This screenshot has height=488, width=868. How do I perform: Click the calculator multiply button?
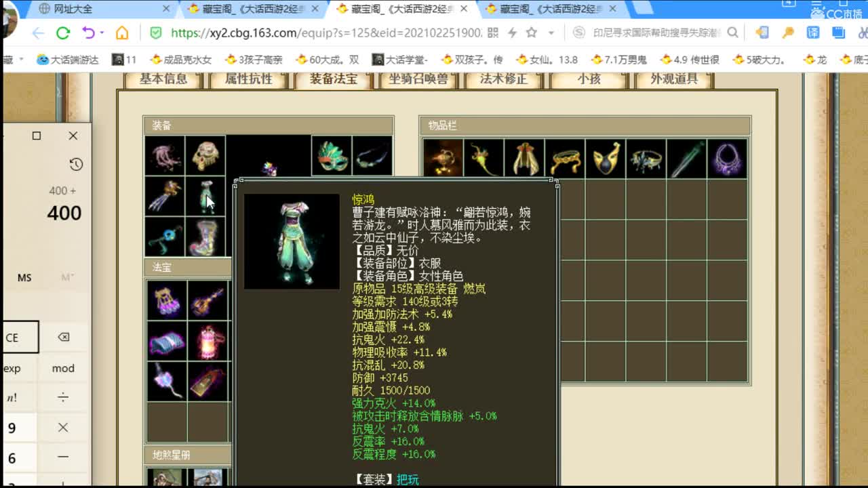(x=63, y=428)
